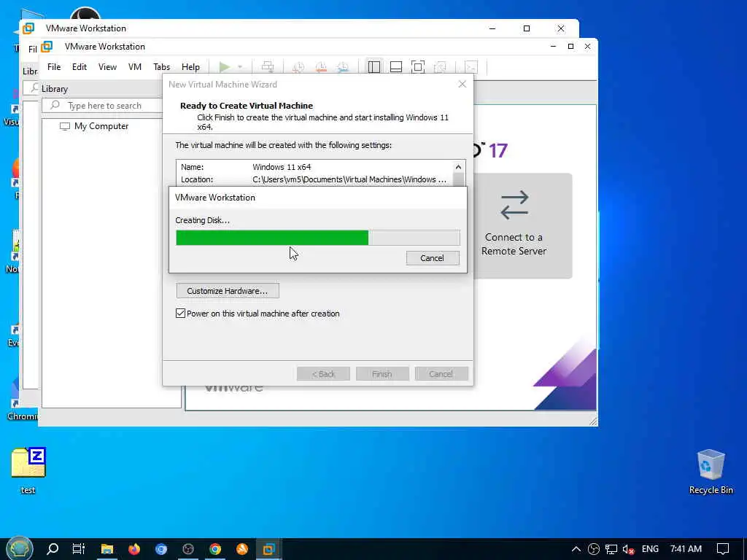Click VMware Workstation taskbar icon
Viewport: 747px width, 560px height.
click(x=268, y=549)
